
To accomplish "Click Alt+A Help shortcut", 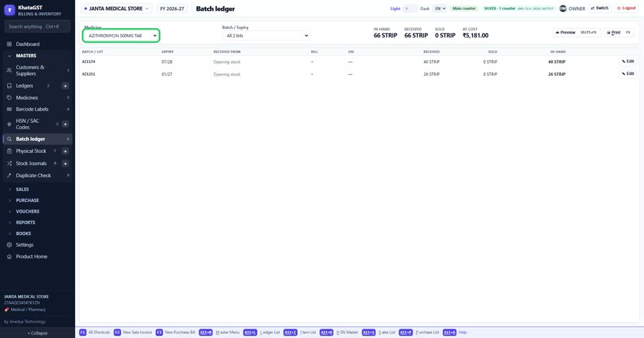I will coord(455,332).
